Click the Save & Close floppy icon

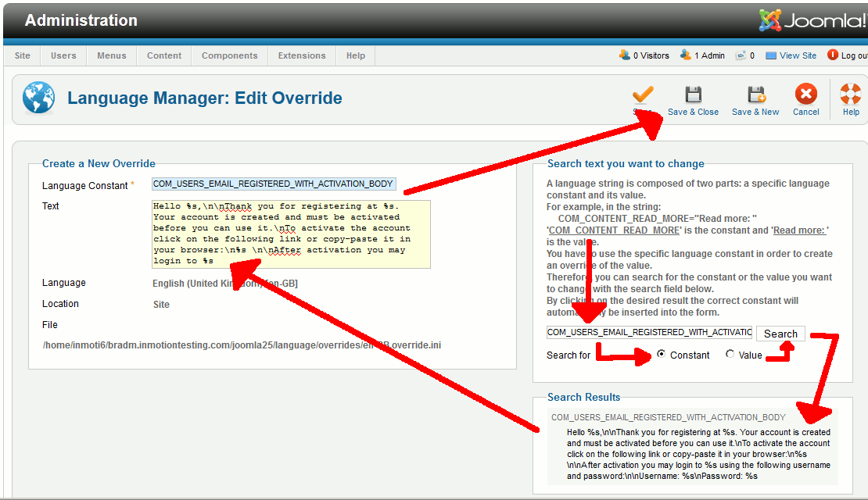(x=693, y=95)
